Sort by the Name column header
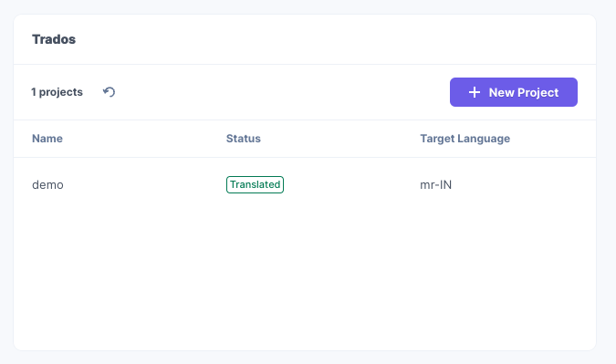The width and height of the screenshot is (616, 364). (x=47, y=139)
